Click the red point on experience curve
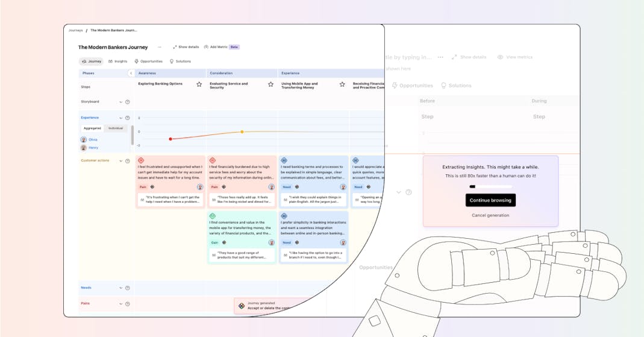Image resolution: width=644 pixels, height=337 pixels. tap(170, 139)
